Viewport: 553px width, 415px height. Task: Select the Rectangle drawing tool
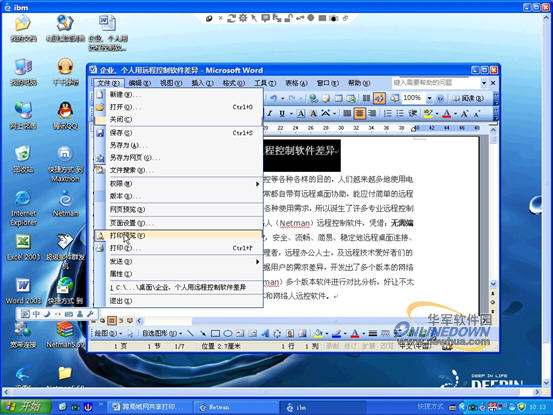(215, 333)
